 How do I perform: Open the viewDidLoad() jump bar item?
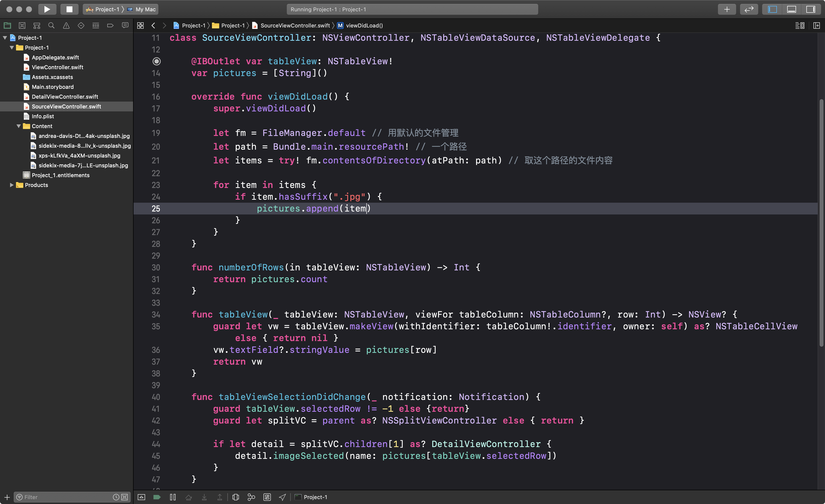point(364,26)
